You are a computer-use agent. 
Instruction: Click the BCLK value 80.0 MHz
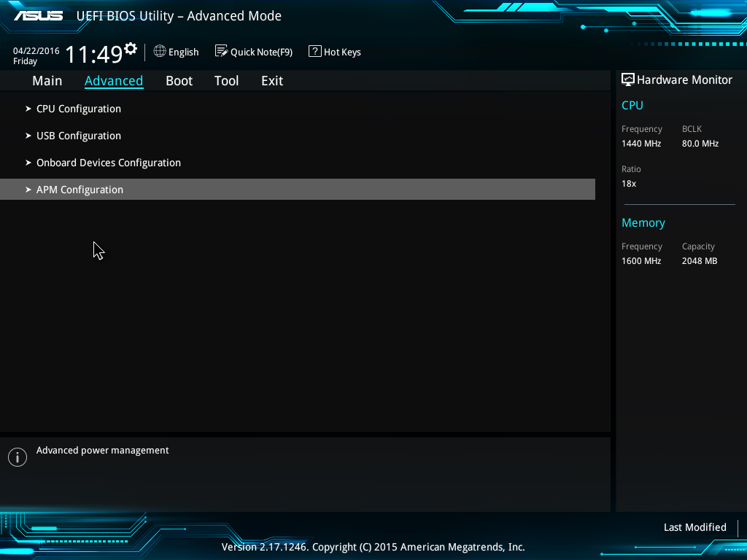point(700,144)
